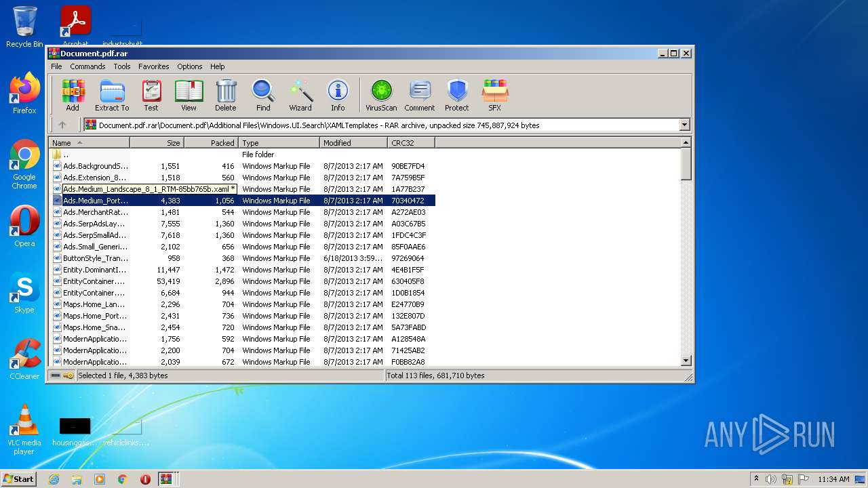Click the Delete trash icon
Viewport: 868px width, 488px height.
point(226,96)
